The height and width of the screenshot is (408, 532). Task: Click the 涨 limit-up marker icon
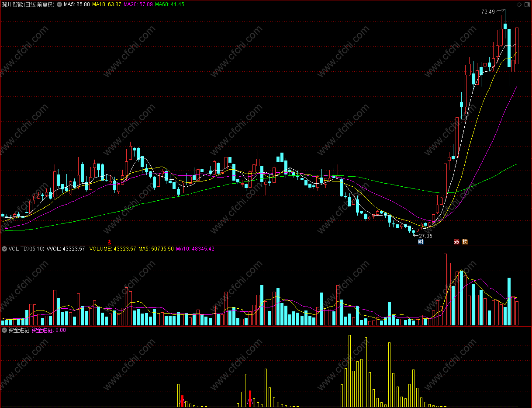pyautogui.click(x=456, y=241)
